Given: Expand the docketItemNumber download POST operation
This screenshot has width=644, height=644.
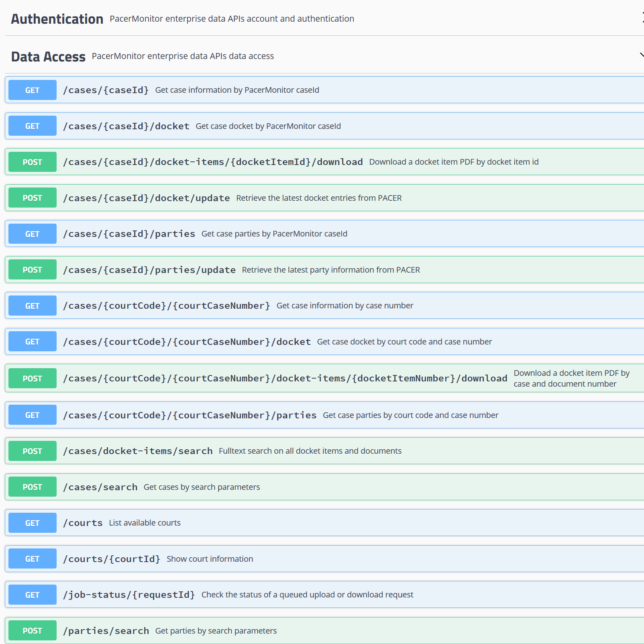Looking at the screenshot, I should click(324, 378).
